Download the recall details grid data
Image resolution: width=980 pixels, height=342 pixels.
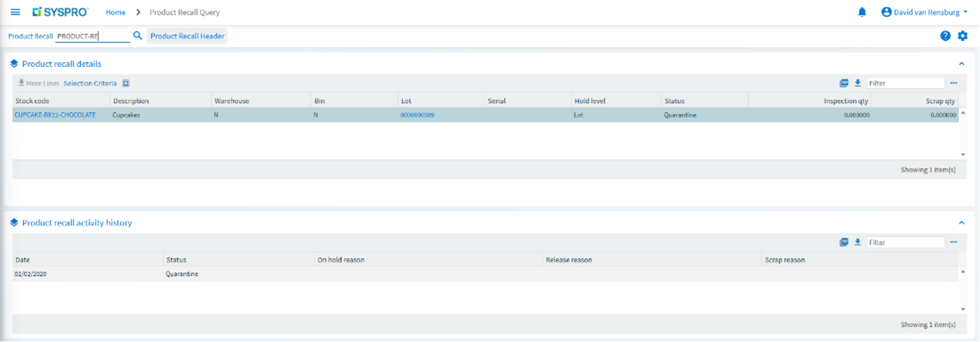click(857, 83)
